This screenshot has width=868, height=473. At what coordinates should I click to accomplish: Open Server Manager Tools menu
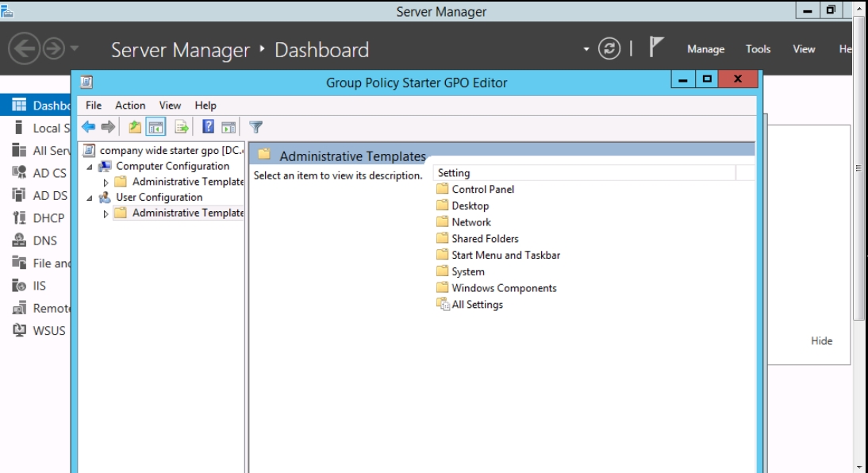coord(758,49)
